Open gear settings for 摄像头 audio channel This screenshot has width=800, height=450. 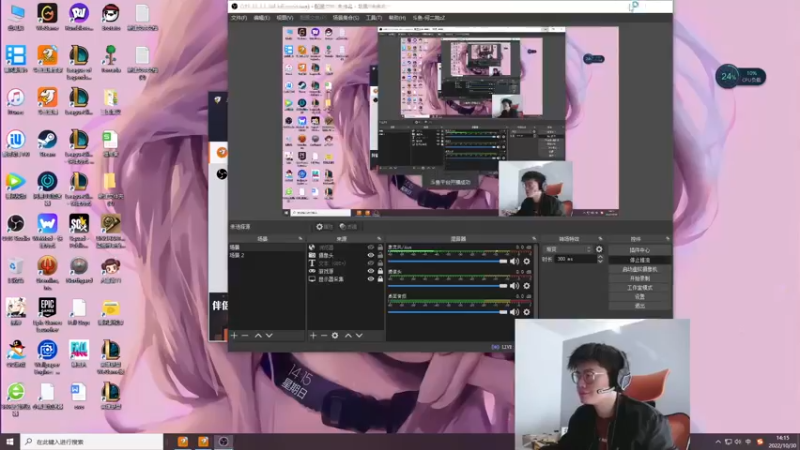[x=527, y=286]
